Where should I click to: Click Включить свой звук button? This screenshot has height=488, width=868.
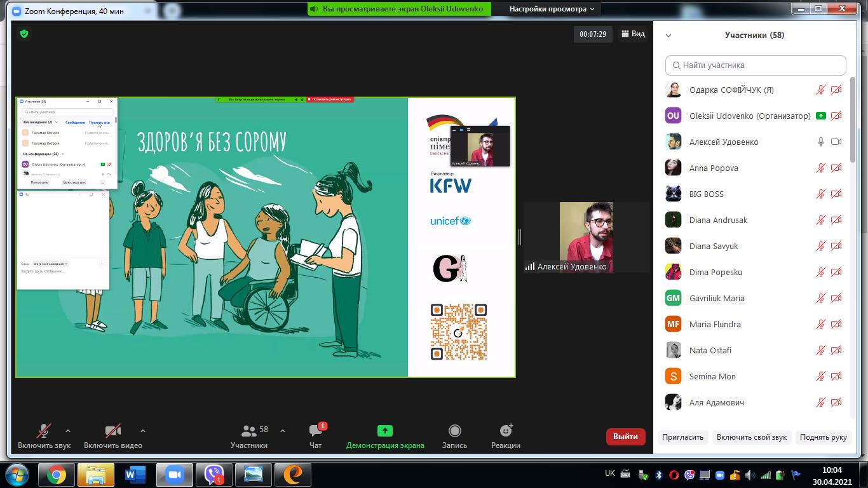point(752,437)
